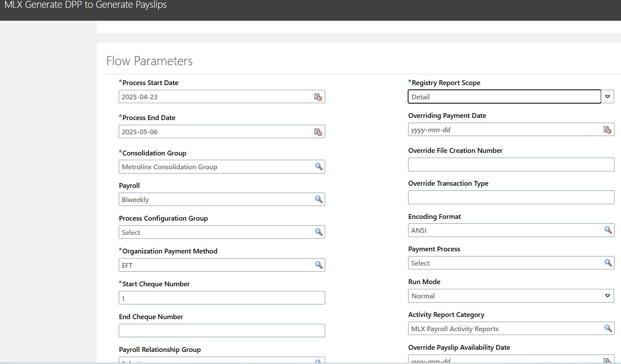The width and height of the screenshot is (621, 364).
Task: Click the End Cheque Number field
Action: click(x=222, y=330)
